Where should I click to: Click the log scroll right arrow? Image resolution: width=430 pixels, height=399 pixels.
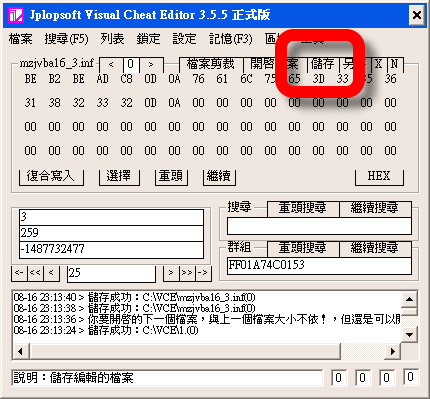[393, 351]
